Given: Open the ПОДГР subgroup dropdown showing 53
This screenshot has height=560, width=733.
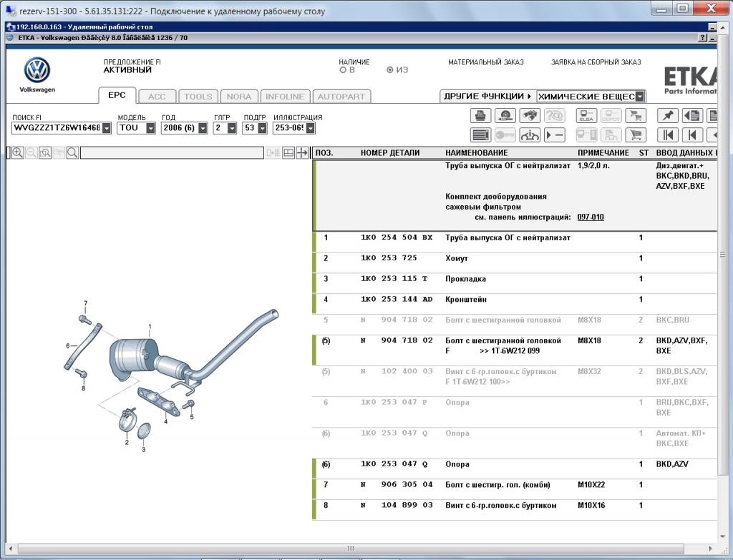Looking at the screenshot, I should coord(262,128).
